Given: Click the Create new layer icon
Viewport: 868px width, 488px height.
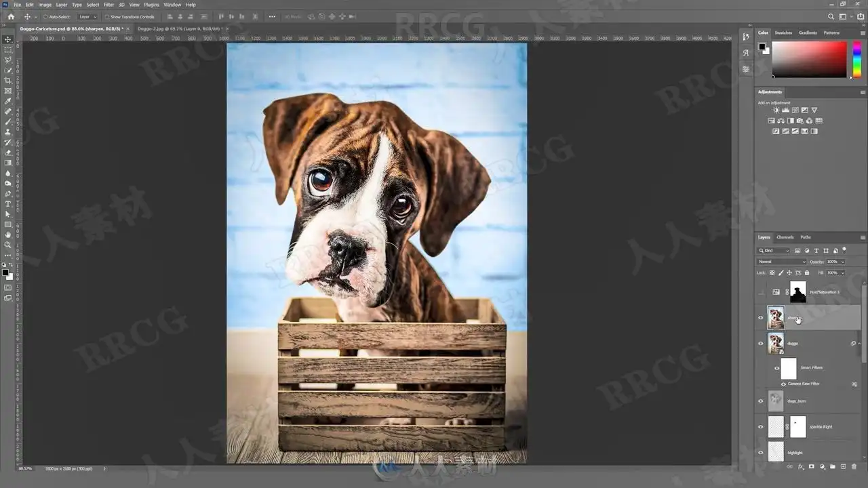Looking at the screenshot, I should [844, 466].
